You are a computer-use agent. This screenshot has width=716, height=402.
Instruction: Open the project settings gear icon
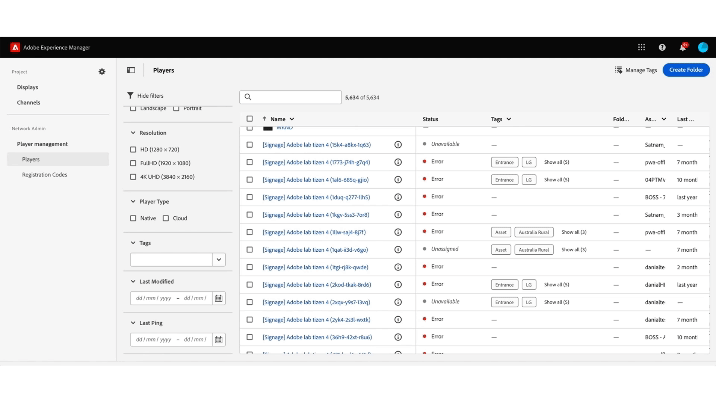[x=102, y=72]
